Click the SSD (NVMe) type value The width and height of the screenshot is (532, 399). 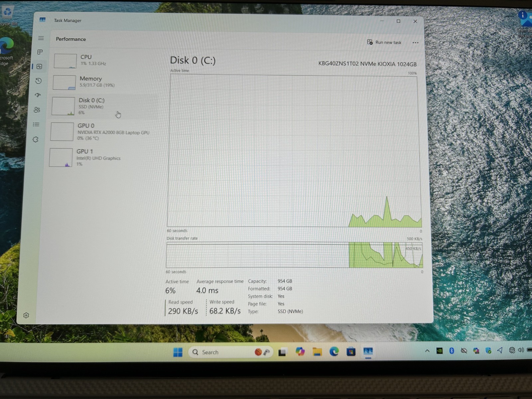290,311
